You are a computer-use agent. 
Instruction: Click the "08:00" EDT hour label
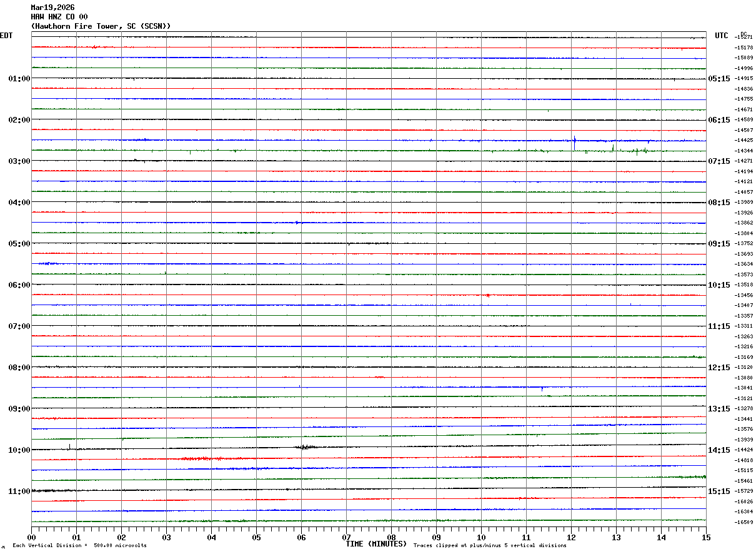pyautogui.click(x=19, y=368)
